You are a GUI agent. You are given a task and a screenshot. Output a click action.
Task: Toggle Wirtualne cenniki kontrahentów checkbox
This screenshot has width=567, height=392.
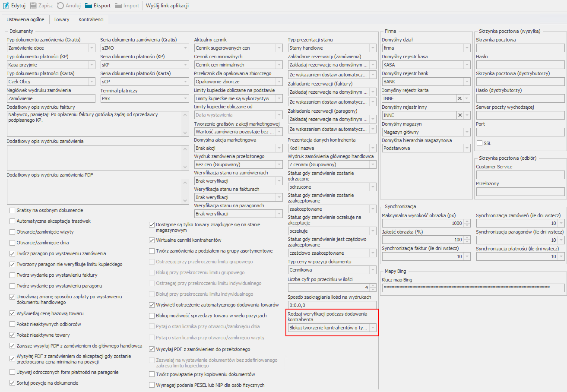click(x=152, y=240)
